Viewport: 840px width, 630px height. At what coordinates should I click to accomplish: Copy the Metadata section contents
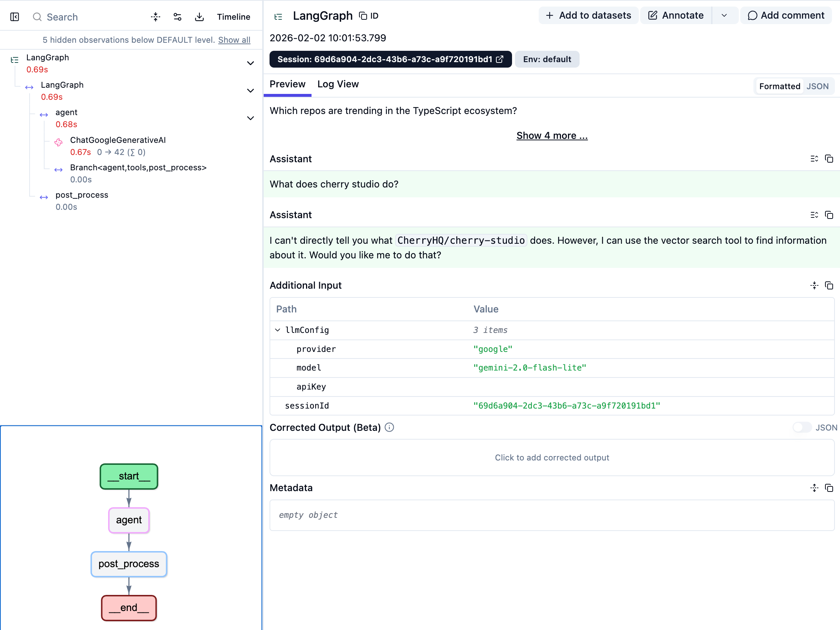(829, 488)
